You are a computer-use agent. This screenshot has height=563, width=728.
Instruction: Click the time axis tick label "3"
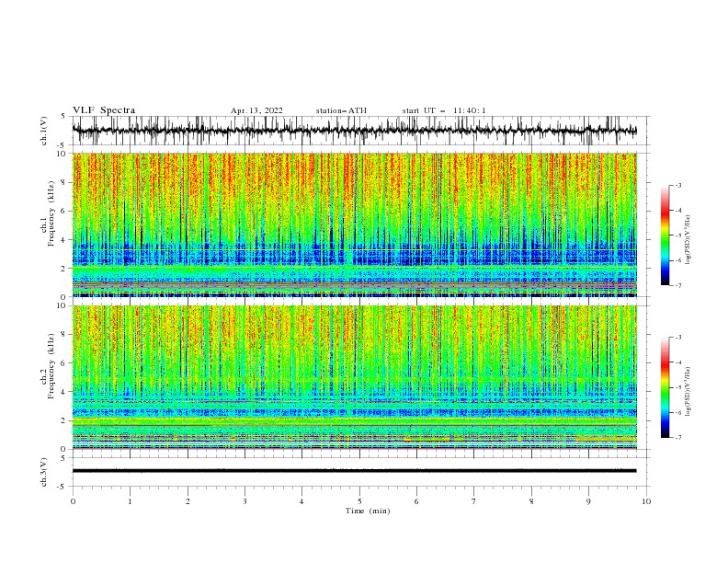[245, 501]
